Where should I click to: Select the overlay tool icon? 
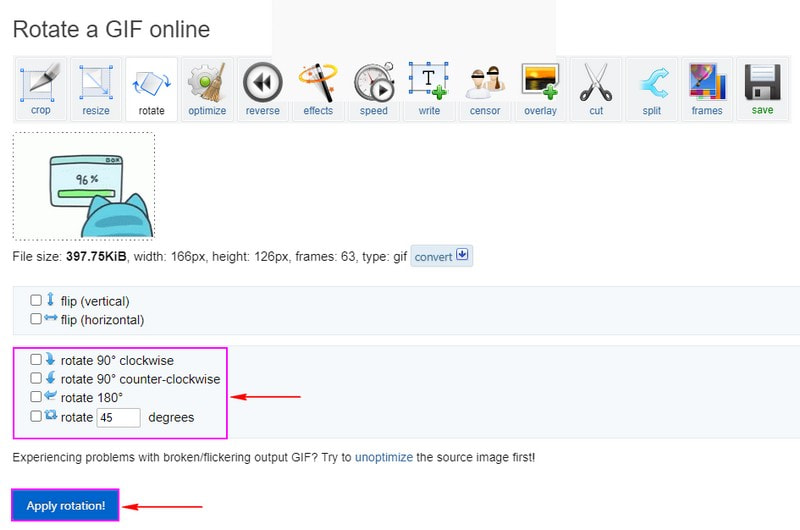pyautogui.click(x=540, y=88)
